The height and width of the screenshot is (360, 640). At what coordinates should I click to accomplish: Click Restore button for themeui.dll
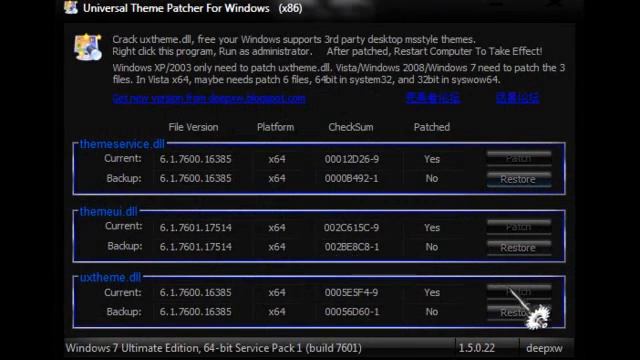click(x=519, y=248)
